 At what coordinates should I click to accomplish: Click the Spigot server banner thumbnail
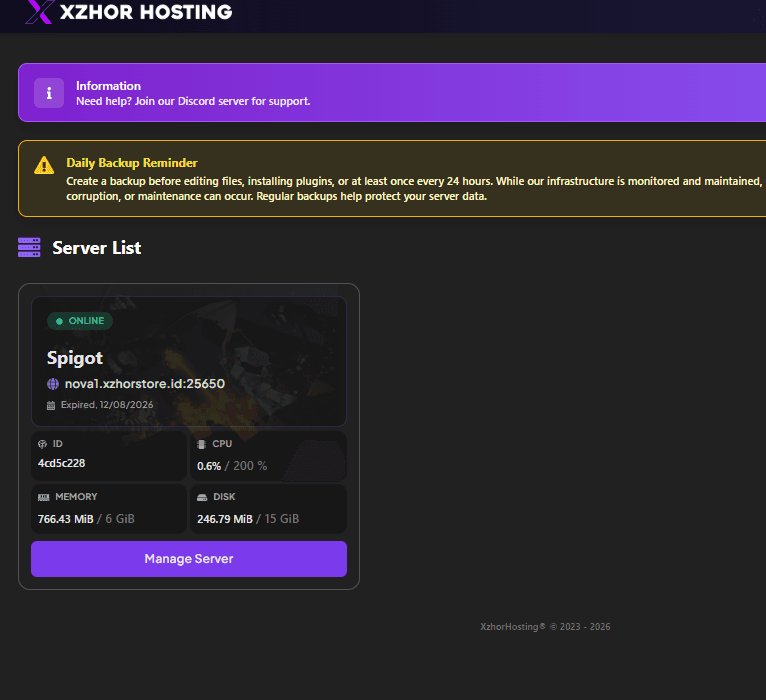189,361
